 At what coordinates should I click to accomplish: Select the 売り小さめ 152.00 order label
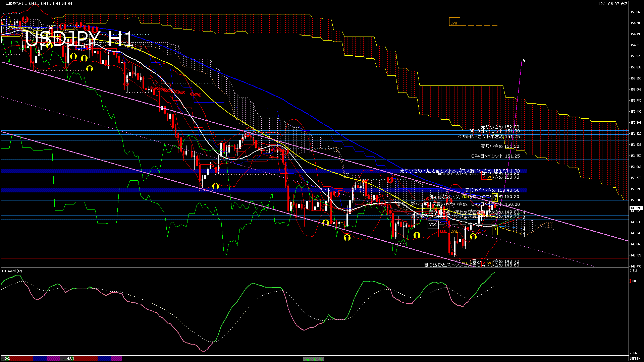[x=500, y=127]
